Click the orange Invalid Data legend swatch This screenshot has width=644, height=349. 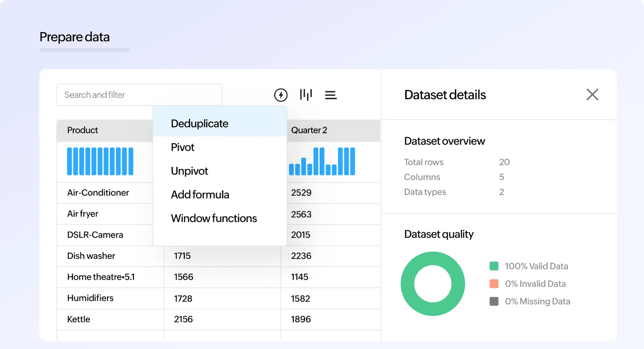[494, 284]
